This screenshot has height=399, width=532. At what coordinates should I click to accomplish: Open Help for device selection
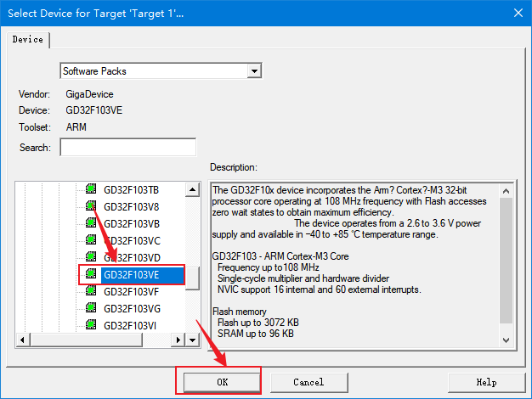(x=487, y=382)
